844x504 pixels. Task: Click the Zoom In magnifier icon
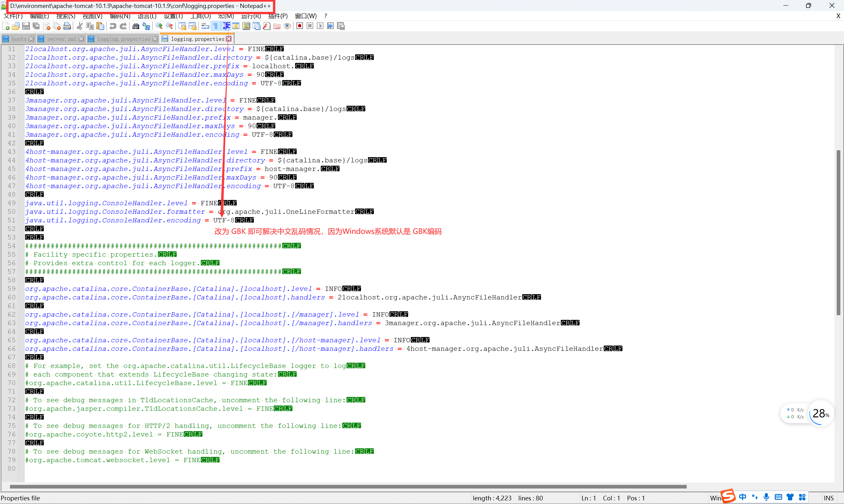[x=159, y=26]
